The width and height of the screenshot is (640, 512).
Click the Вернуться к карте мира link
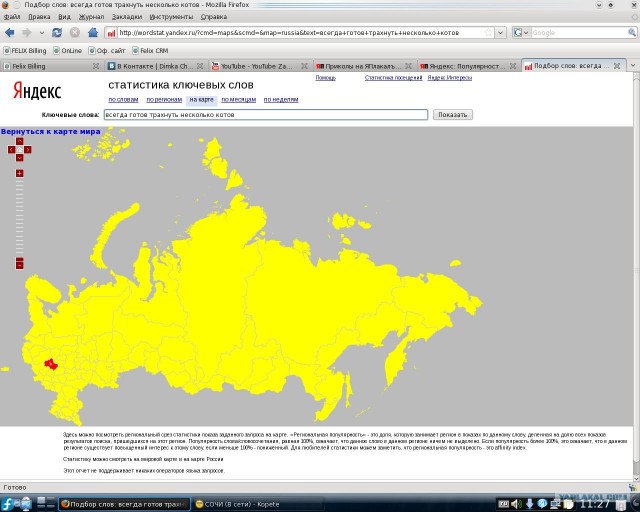coord(51,131)
